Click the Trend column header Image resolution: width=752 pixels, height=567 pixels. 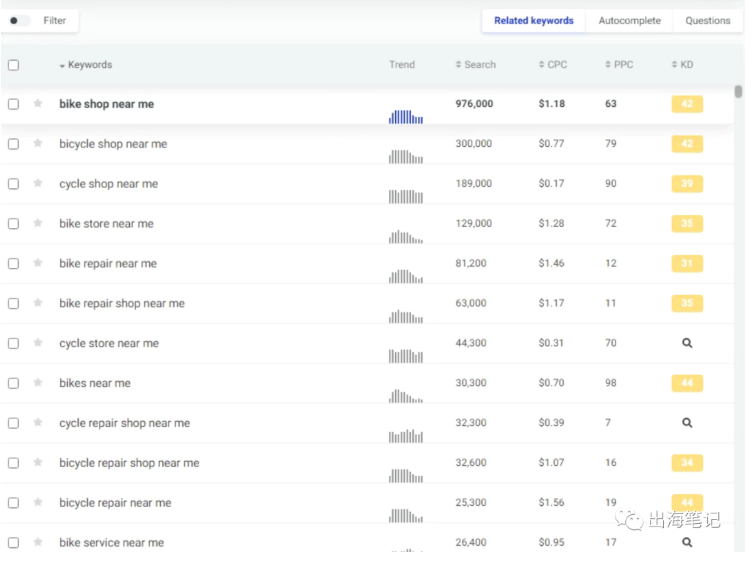[402, 64]
